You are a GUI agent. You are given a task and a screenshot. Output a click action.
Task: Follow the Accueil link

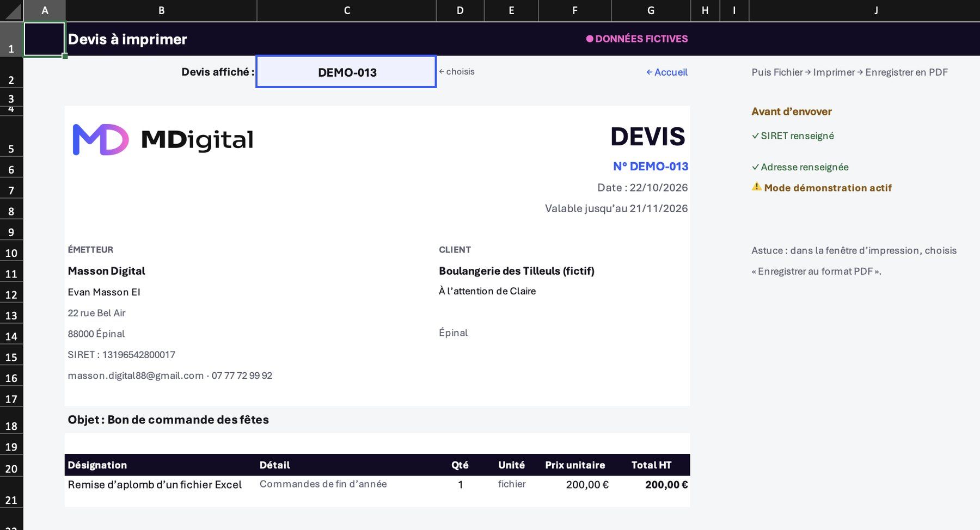coord(667,72)
